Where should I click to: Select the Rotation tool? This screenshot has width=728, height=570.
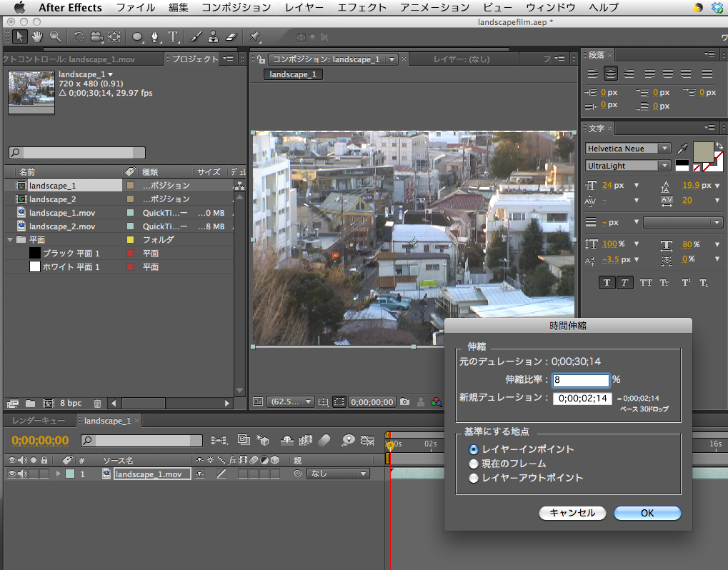[79, 36]
